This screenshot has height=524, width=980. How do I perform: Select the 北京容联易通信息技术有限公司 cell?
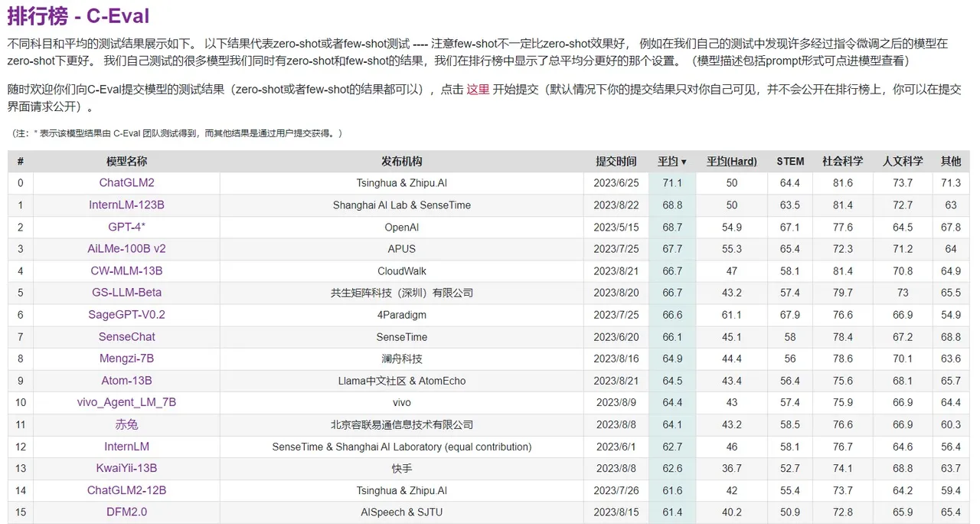tap(402, 424)
